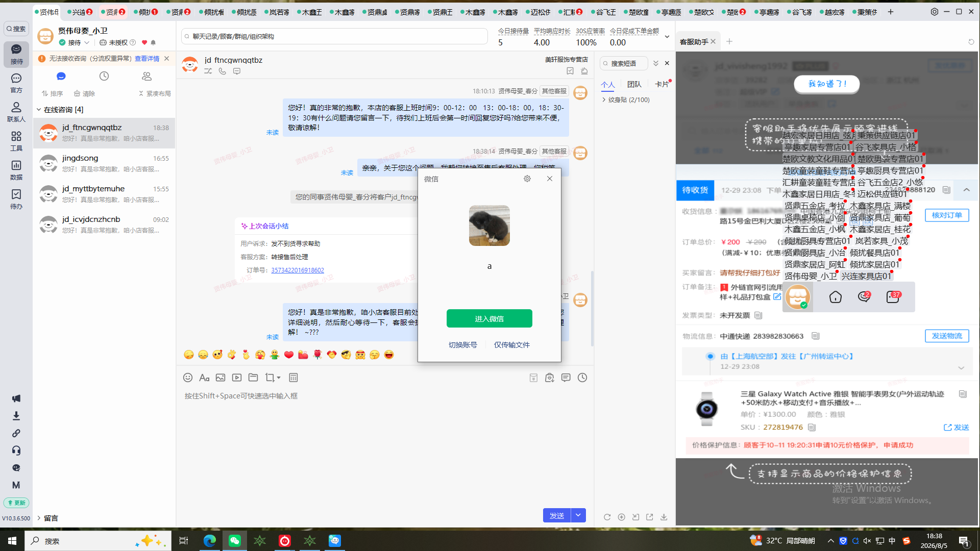Click the headset support icon in sidebar

[x=16, y=450]
